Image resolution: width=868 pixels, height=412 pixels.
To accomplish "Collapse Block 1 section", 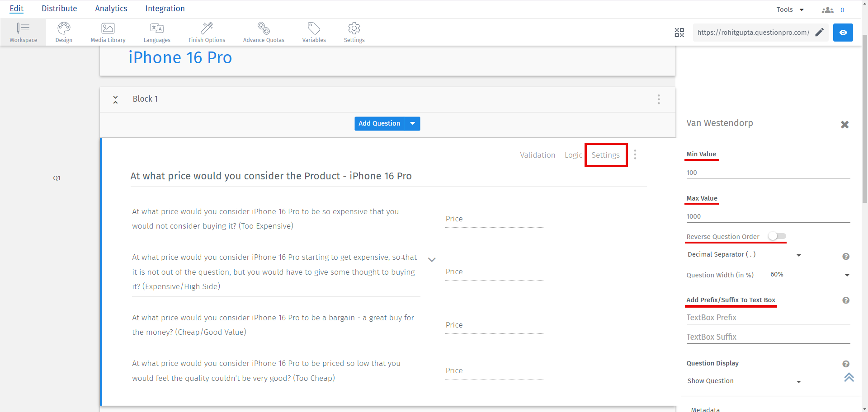I will [x=116, y=99].
